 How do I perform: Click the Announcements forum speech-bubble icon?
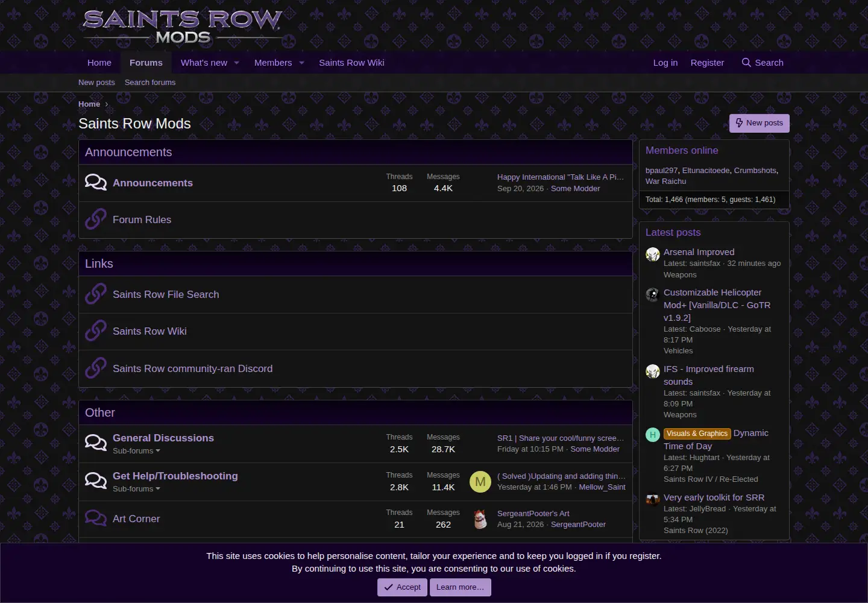[x=96, y=182]
